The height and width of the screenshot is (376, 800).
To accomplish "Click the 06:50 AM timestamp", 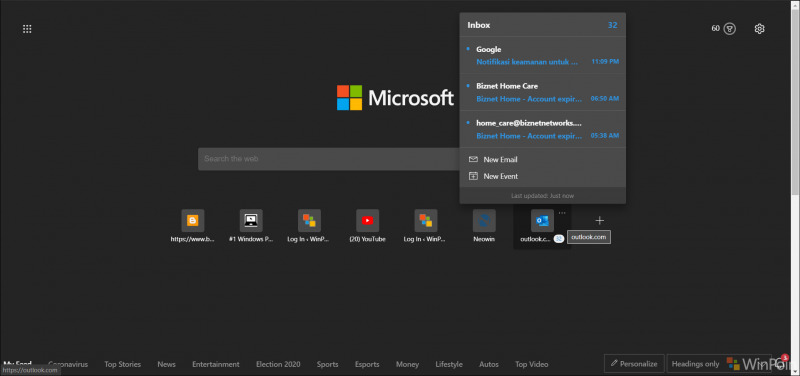I will coord(605,99).
